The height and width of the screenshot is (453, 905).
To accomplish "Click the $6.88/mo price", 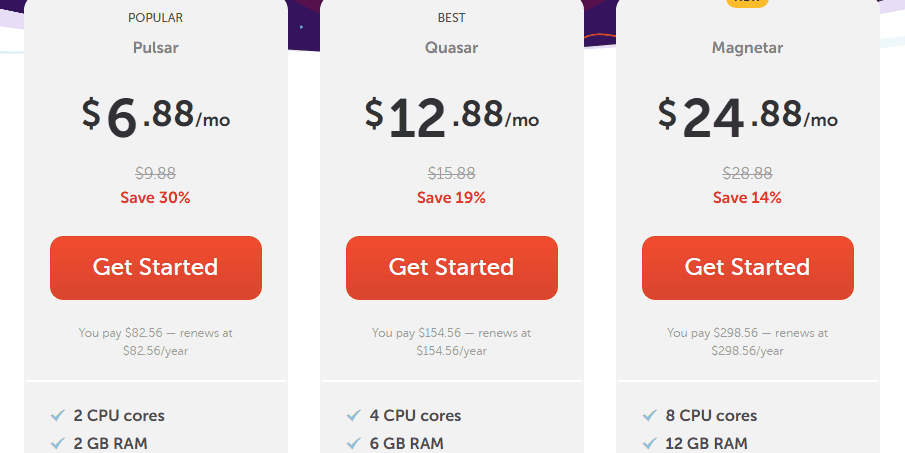I will 155,116.
